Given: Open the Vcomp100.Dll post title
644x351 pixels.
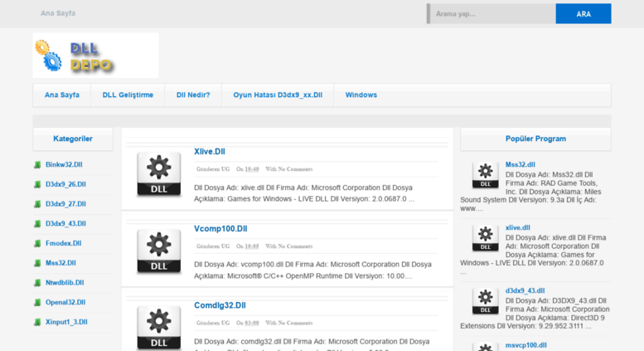Looking at the screenshot, I should (x=220, y=228).
